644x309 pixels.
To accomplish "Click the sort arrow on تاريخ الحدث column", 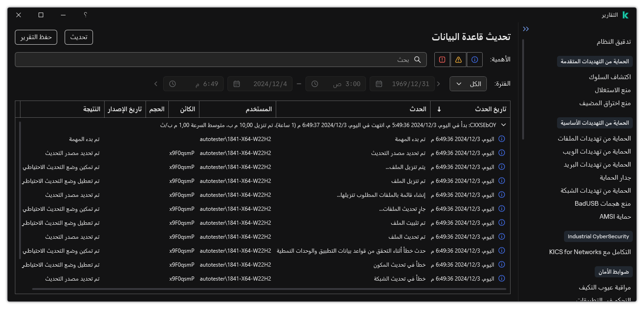I will (x=439, y=109).
